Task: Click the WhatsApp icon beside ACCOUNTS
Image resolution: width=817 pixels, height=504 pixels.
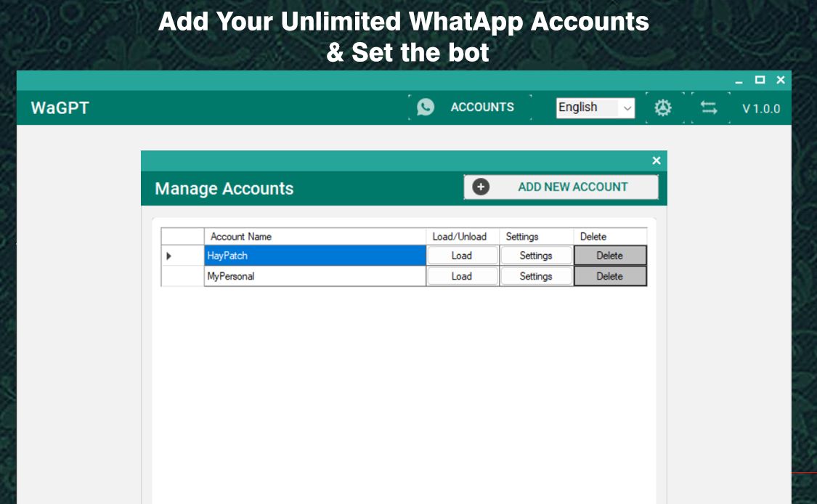Action: click(425, 107)
